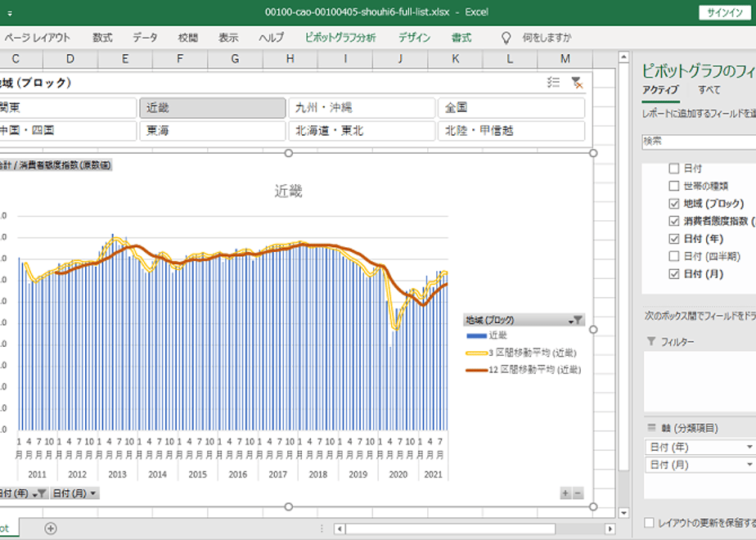Select the 近畿 slicer button
The image size is (756, 540).
(x=213, y=107)
